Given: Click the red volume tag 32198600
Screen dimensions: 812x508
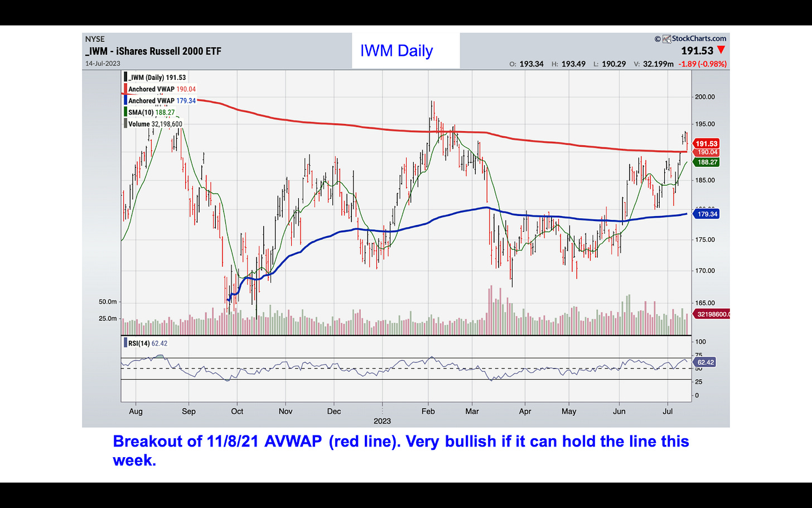Looking at the screenshot, I should (x=711, y=315).
